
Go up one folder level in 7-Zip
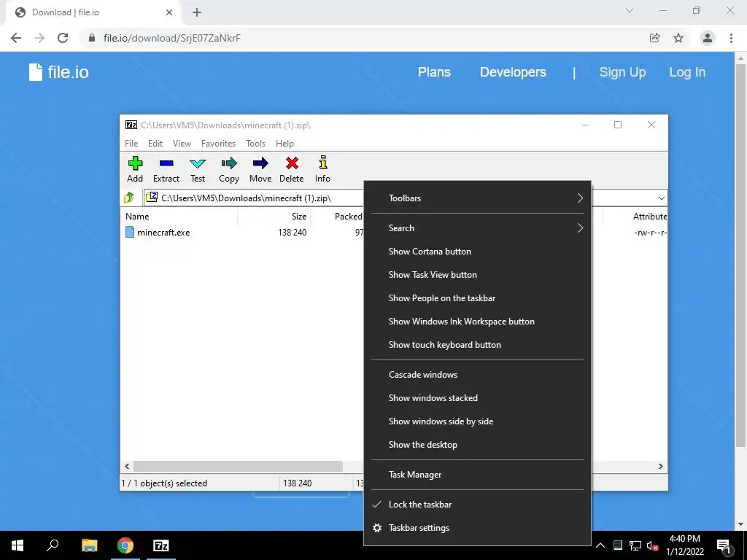click(129, 198)
